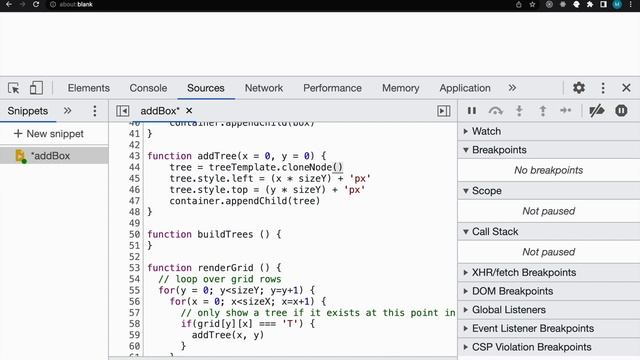Click the '// loop over grid rows' comment

[x=220, y=279]
